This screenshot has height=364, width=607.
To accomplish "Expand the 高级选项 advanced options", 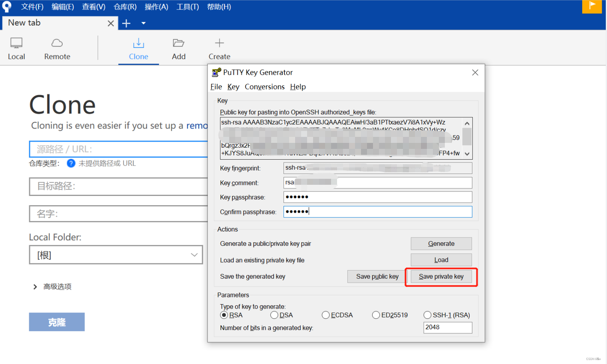I will (x=52, y=287).
